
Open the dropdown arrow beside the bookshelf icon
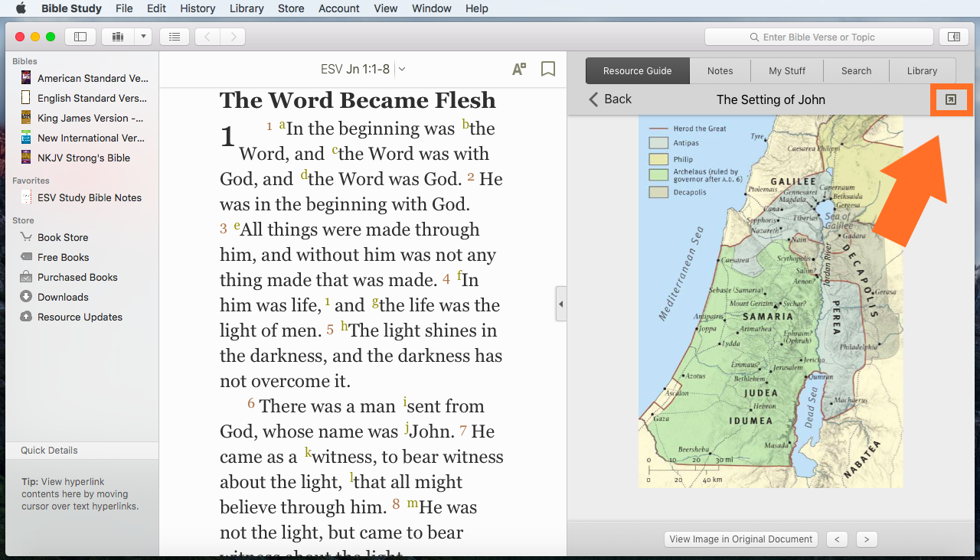point(142,37)
